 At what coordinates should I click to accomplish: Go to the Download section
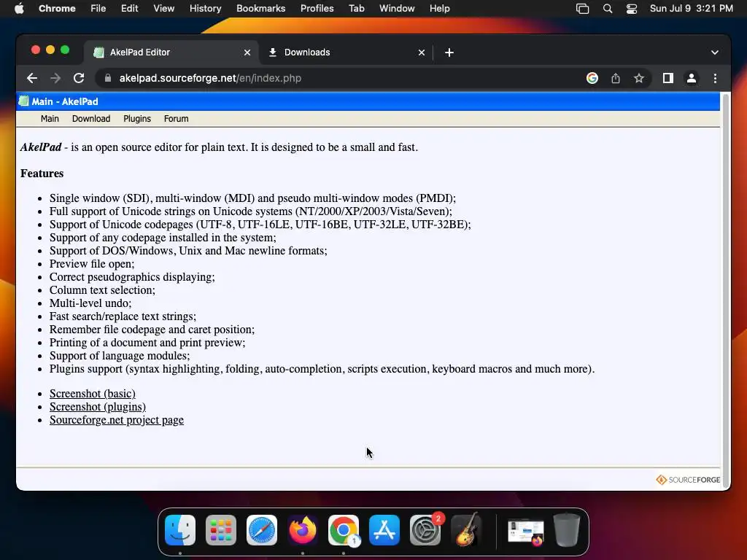coord(91,119)
